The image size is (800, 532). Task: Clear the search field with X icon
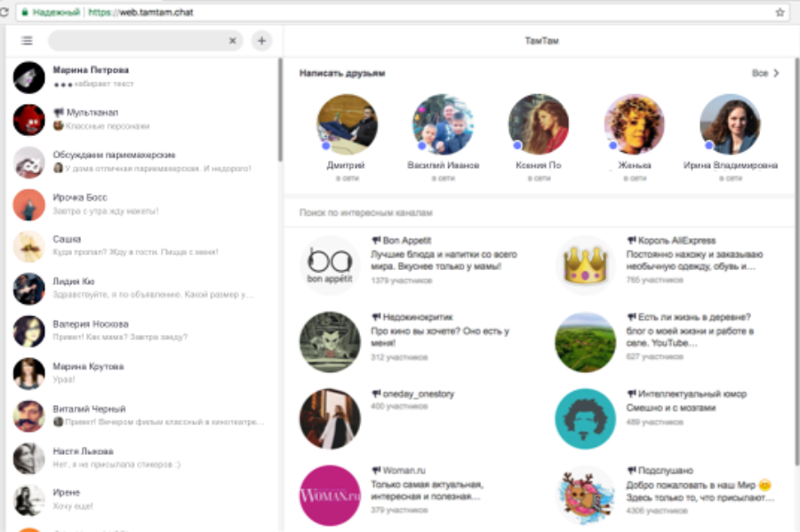coord(233,41)
